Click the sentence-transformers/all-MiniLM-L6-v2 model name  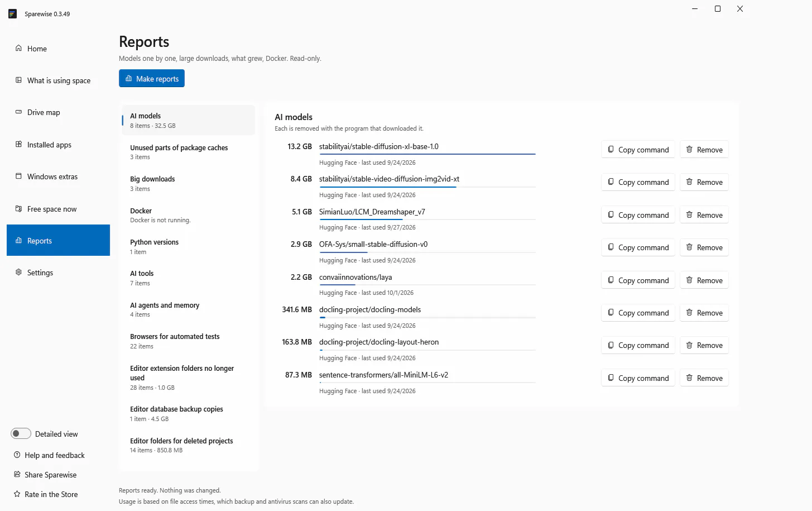coord(383,375)
